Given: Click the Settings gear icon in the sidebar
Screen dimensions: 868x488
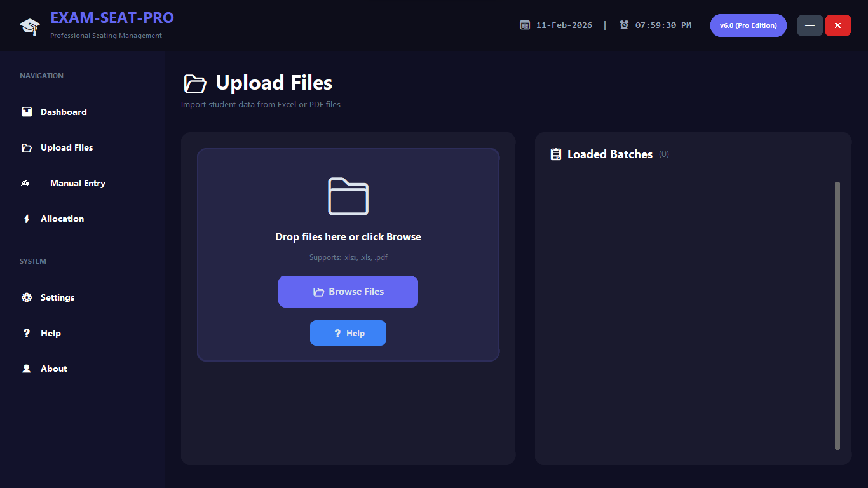Looking at the screenshot, I should (x=27, y=297).
